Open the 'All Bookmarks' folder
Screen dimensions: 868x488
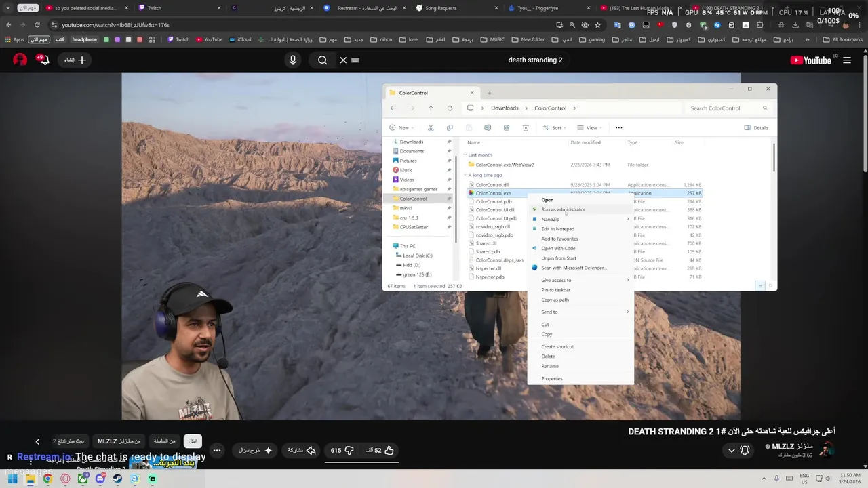843,39
